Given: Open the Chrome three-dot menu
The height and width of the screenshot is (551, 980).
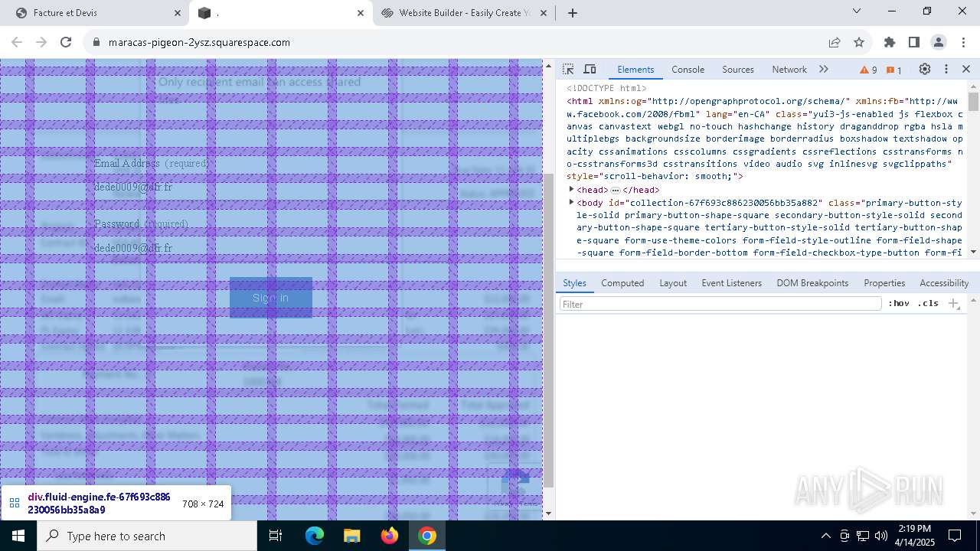Looking at the screenshot, I should 963,42.
